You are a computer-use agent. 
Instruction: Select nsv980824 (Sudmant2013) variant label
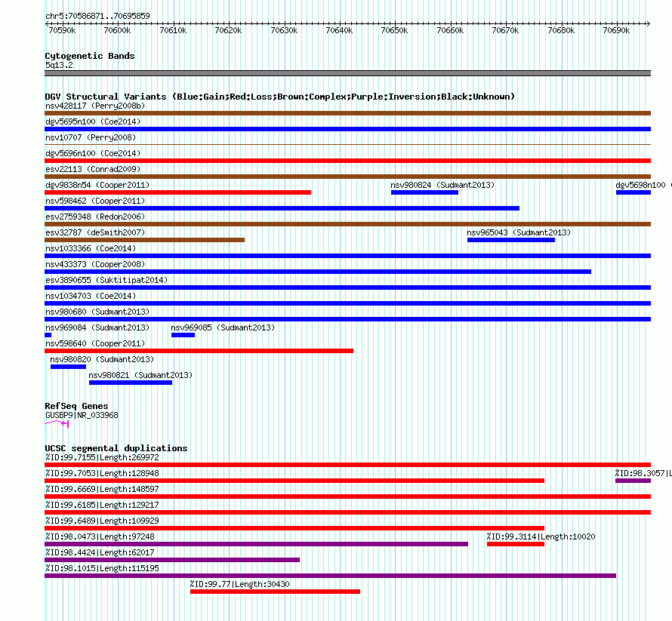click(442, 185)
